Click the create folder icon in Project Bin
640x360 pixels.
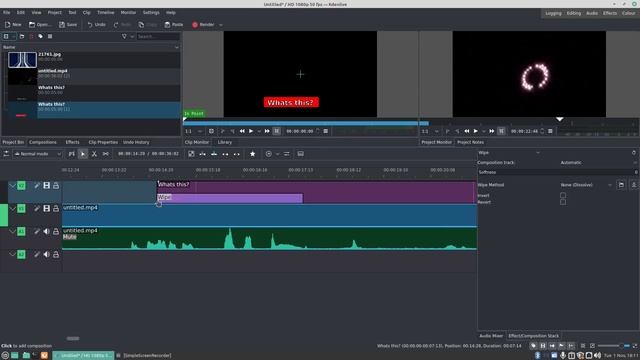point(22,36)
